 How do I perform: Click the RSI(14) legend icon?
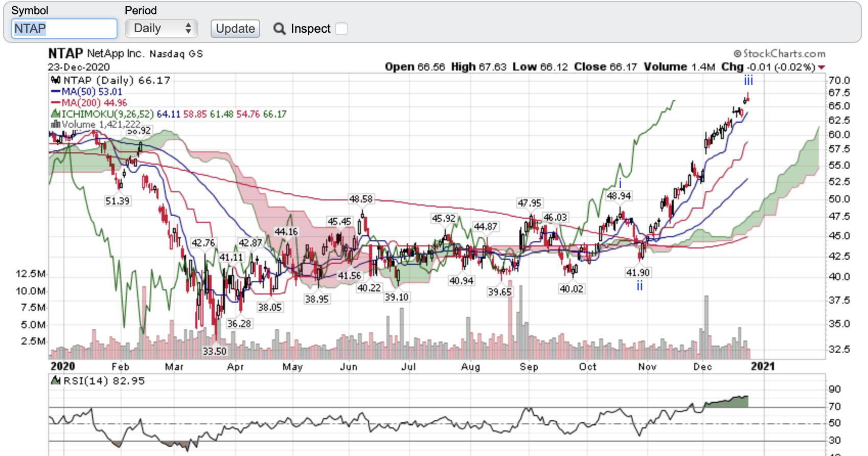(x=55, y=381)
